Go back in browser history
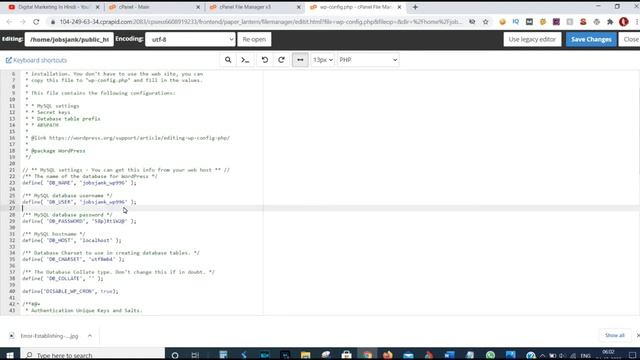 (9, 22)
